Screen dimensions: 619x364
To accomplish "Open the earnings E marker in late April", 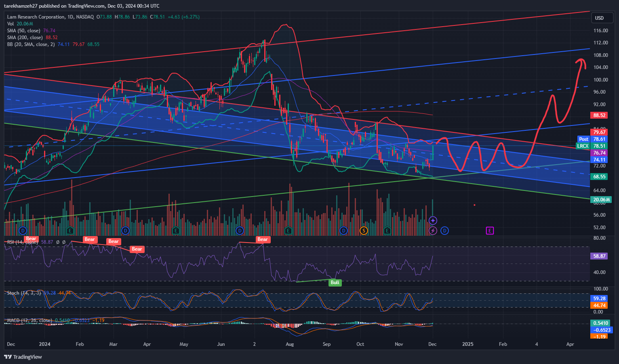I will pyautogui.click(x=175, y=230).
